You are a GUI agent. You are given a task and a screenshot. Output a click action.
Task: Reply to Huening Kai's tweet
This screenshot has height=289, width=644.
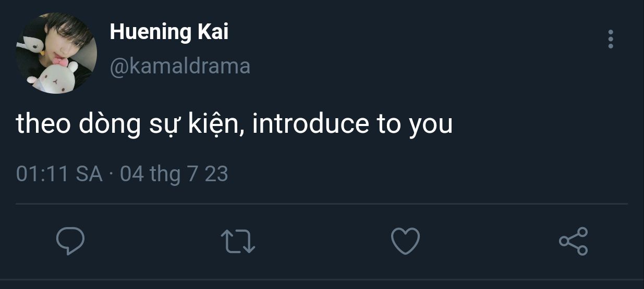[70, 242]
